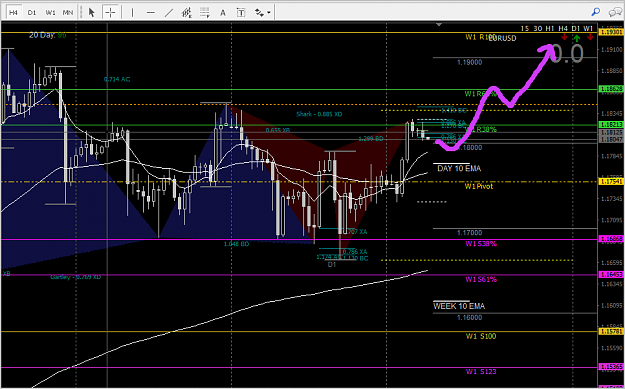
Task: Select the equidistant channel tool
Action: pyautogui.click(x=187, y=13)
